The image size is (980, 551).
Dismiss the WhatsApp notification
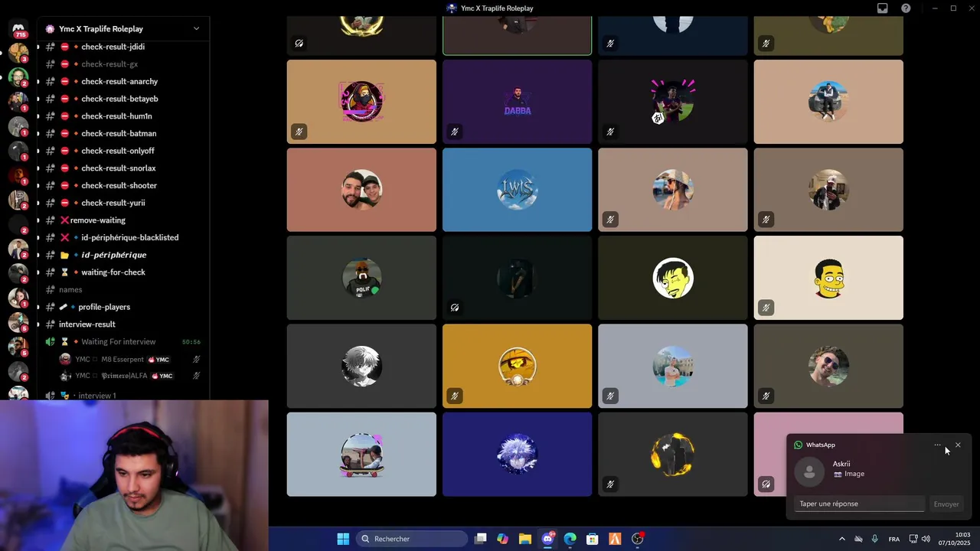tap(957, 445)
